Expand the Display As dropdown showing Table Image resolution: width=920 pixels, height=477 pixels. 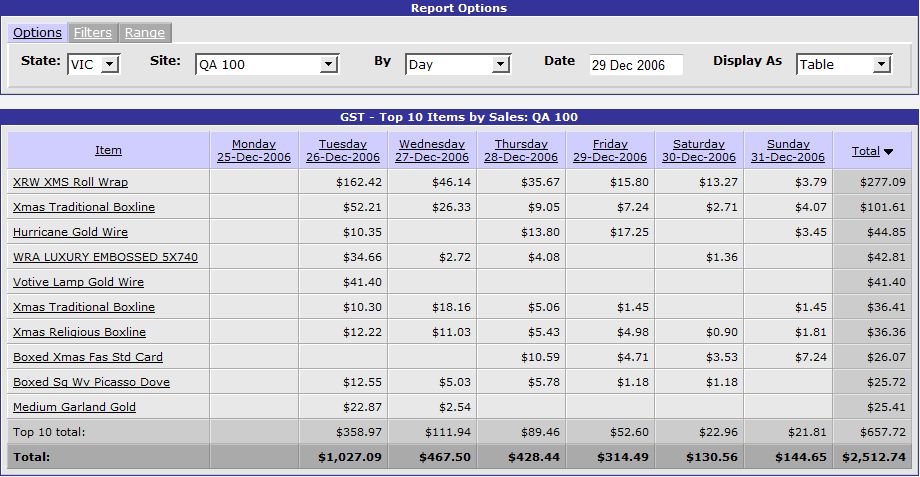[x=843, y=64]
